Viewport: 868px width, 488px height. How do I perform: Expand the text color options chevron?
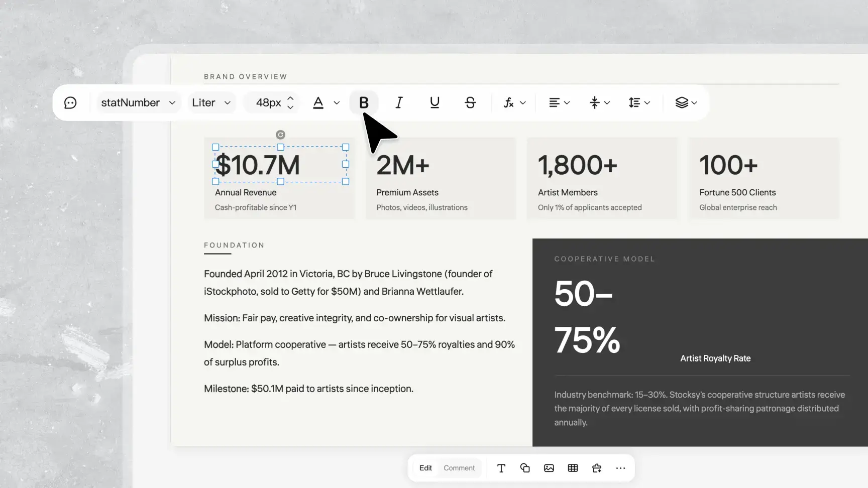337,102
